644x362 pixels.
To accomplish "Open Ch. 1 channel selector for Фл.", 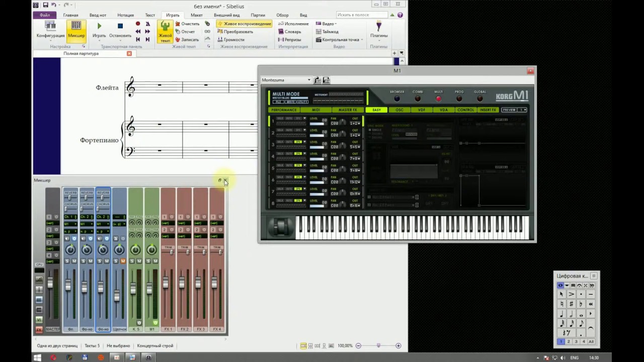I will [x=70, y=217].
